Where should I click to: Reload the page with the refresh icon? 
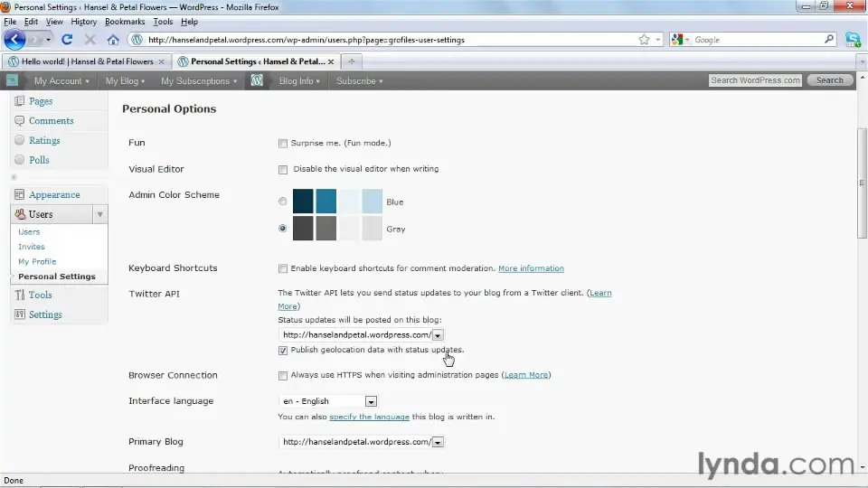(67, 40)
